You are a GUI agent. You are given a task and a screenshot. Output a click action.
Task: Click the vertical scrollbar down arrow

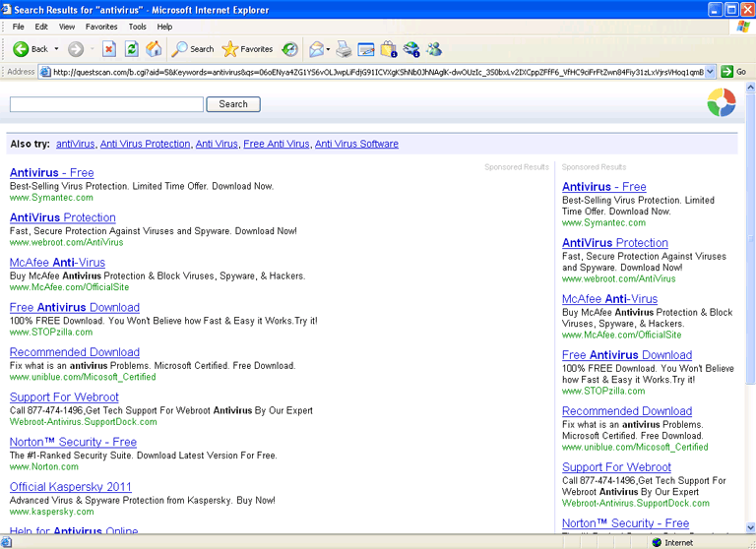pos(750,526)
